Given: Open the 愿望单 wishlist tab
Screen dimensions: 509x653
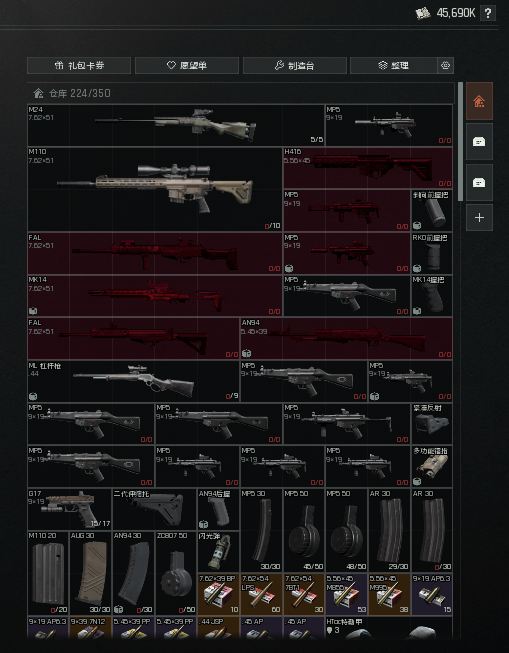Looking at the screenshot, I should (x=187, y=65).
